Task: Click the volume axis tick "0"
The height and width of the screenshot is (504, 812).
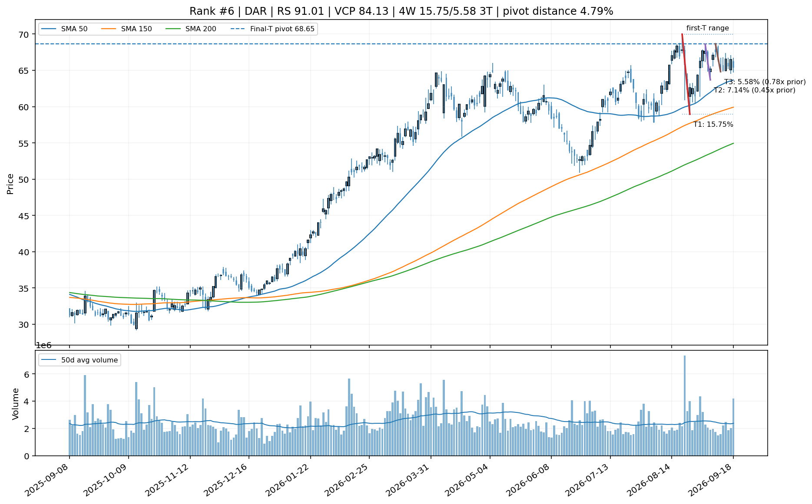Action: pos(27,456)
